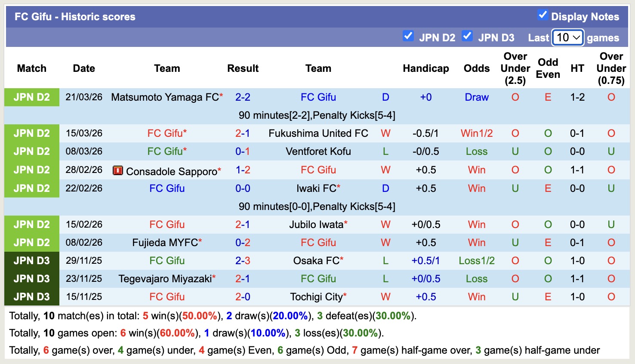This screenshot has width=635, height=364.
Task: Click the Iwaki FC team link
Action: [x=316, y=188]
